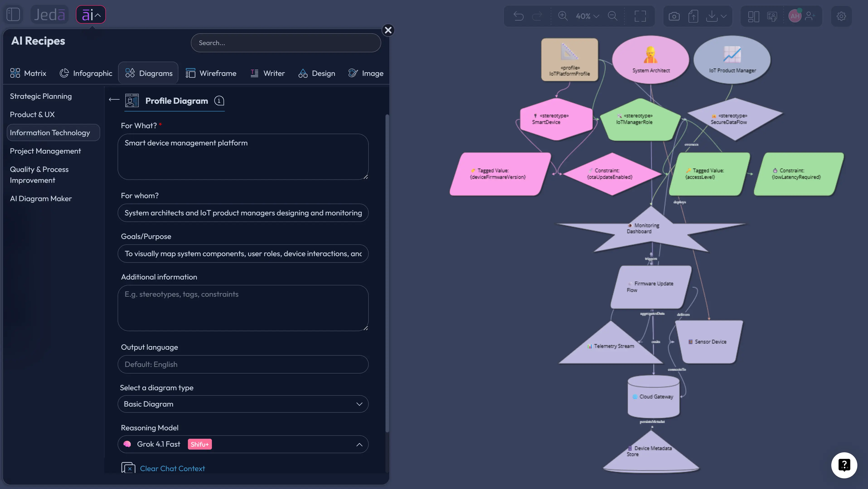Select the Diagrams tab
868x489 pixels.
point(149,73)
